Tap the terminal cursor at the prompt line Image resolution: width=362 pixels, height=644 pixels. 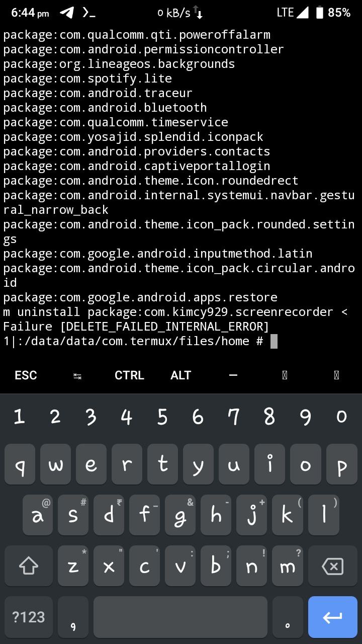274,342
